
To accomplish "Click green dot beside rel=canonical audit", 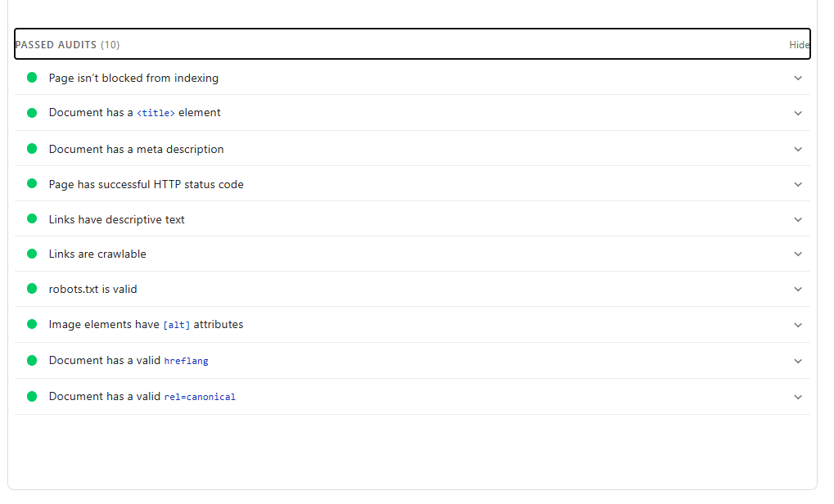I will point(32,396).
